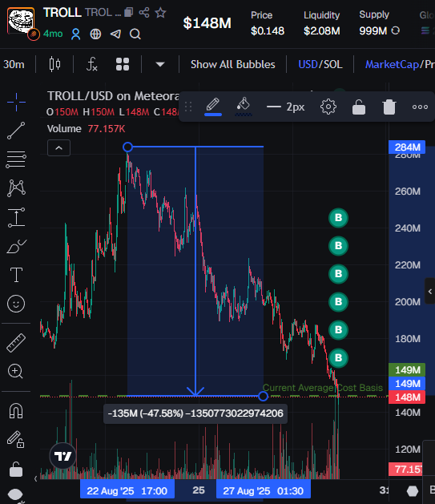Open the token's profile person icon
435x504 pixels.
pyautogui.click(x=76, y=34)
